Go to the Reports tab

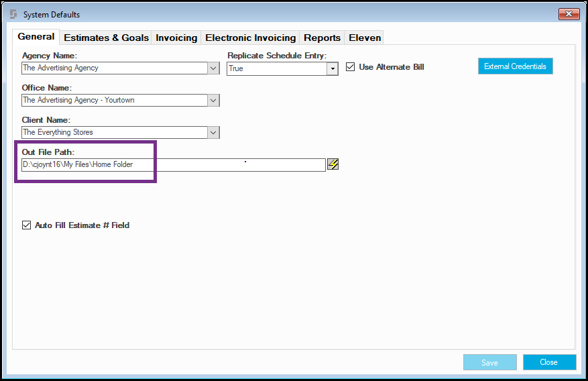[x=322, y=38]
